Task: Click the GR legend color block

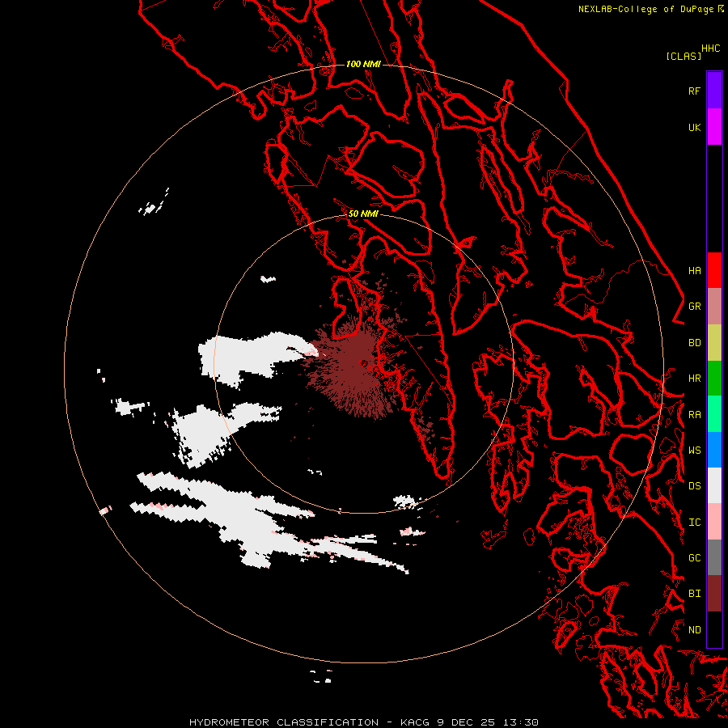Action: (714, 307)
